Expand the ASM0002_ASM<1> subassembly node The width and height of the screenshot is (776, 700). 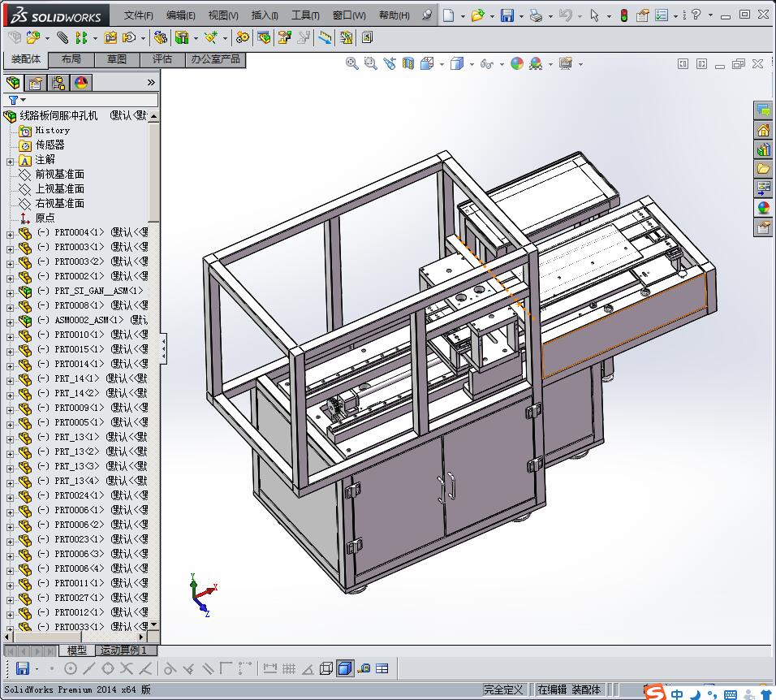point(10,322)
